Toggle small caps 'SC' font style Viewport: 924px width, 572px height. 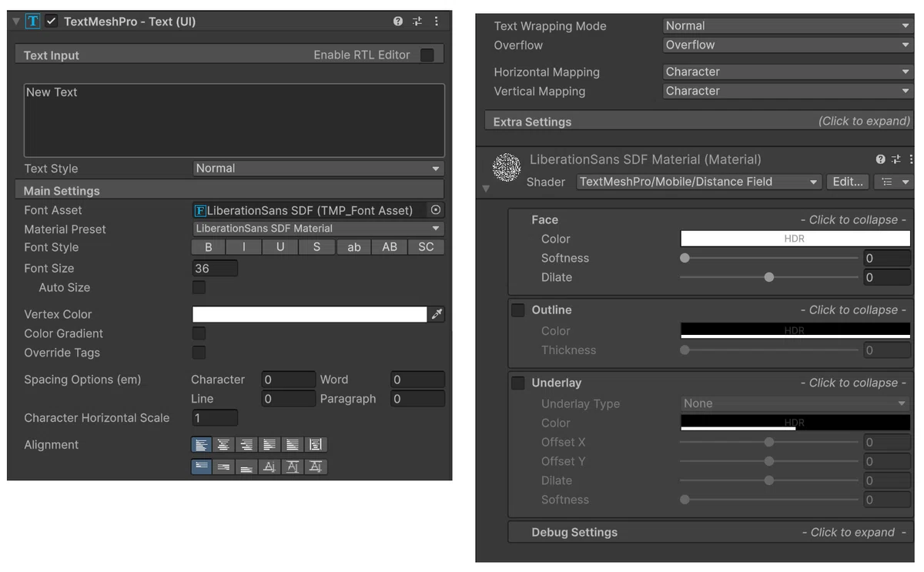pos(426,247)
